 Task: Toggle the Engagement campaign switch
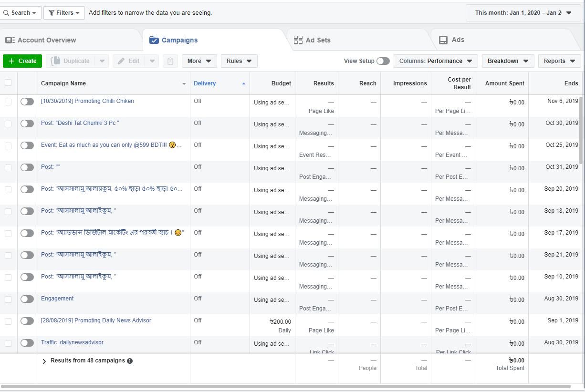click(x=27, y=299)
